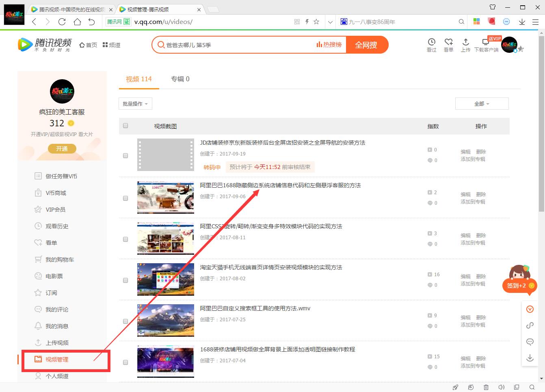Viewport: 545px width, 392px height.
Task: Open the browser downloads arrow icon
Action: pyautogui.click(x=522, y=22)
